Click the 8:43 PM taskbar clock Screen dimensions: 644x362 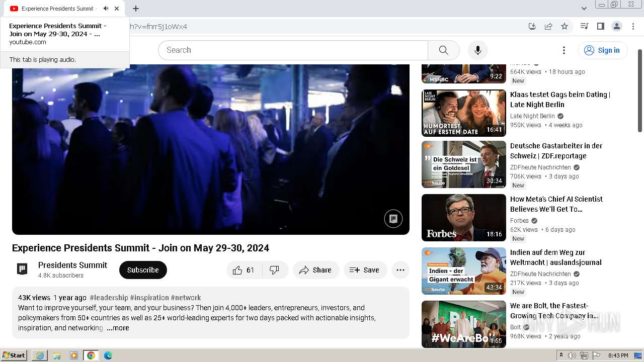pos(618,355)
